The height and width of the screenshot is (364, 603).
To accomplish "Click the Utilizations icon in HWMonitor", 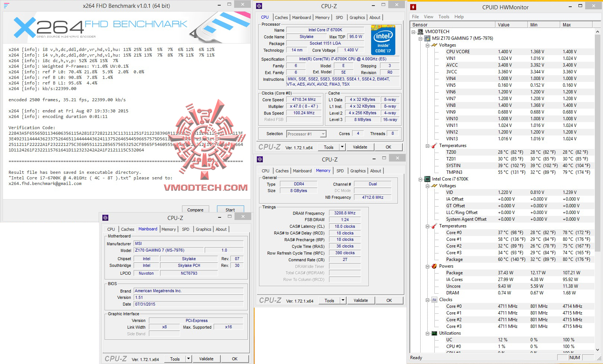I will [x=434, y=333].
